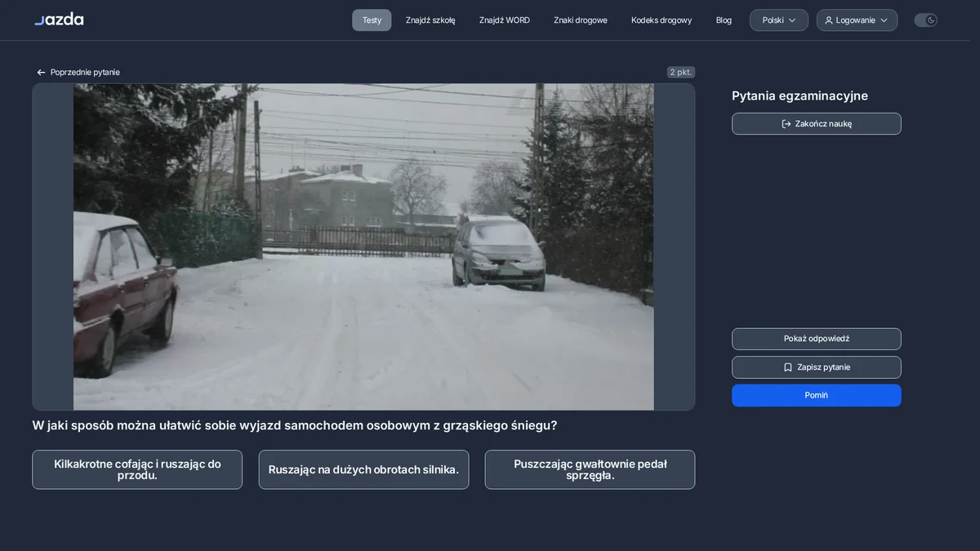
Task: Open the Znajdź szkołę menu item
Action: pos(430,20)
